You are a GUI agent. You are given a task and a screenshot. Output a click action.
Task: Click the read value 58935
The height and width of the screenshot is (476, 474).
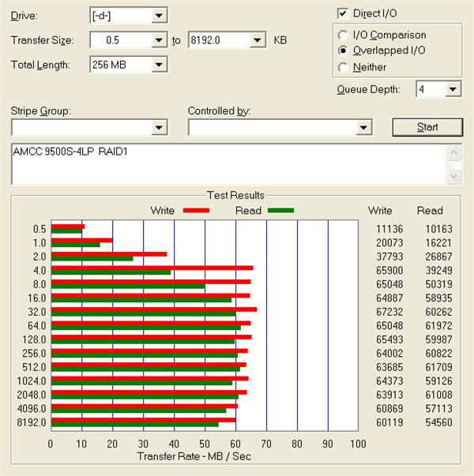438,298
